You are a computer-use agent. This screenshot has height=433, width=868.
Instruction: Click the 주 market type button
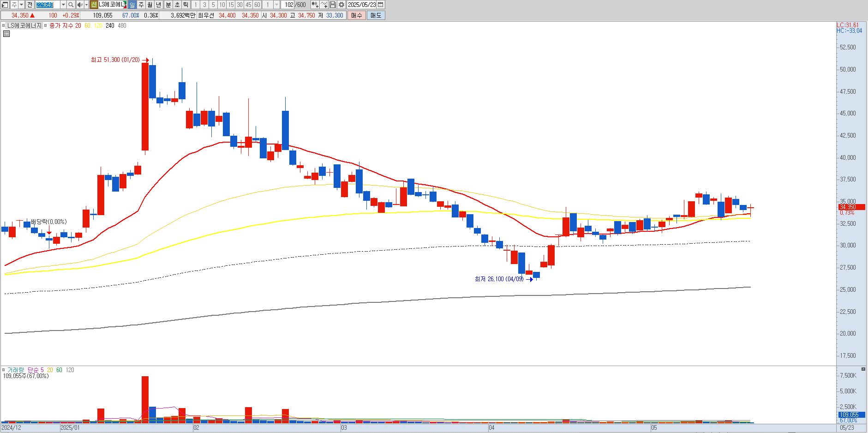[x=14, y=5]
